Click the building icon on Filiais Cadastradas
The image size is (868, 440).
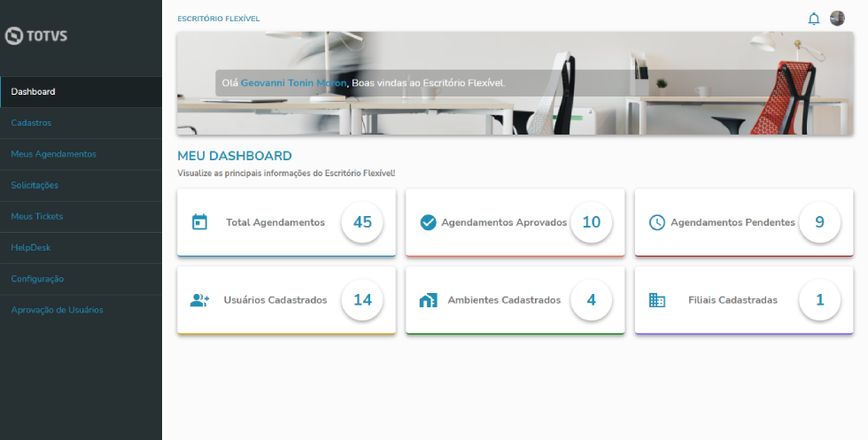point(656,300)
